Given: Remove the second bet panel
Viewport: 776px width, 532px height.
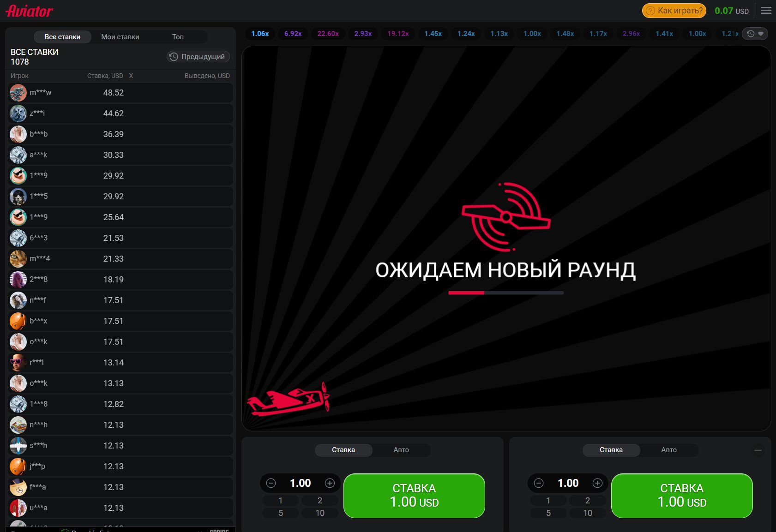Looking at the screenshot, I should (758, 450).
